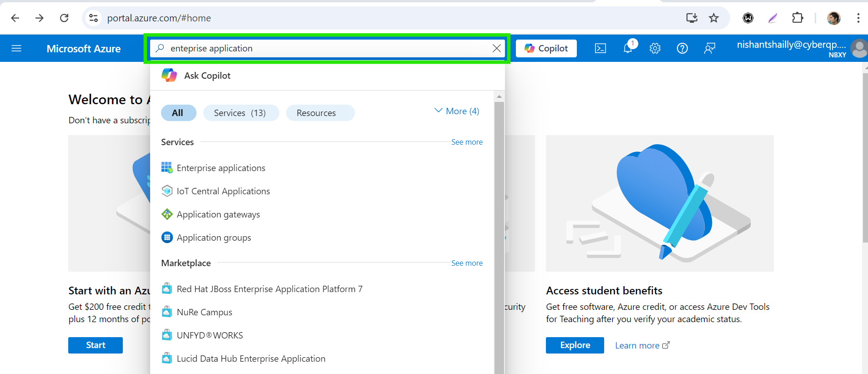Reload the Azure portal page
Viewport: 868px width, 374px height.
tap(64, 18)
